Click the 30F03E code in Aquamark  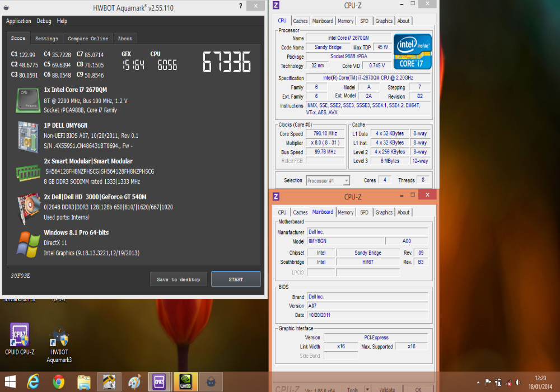coord(20,276)
